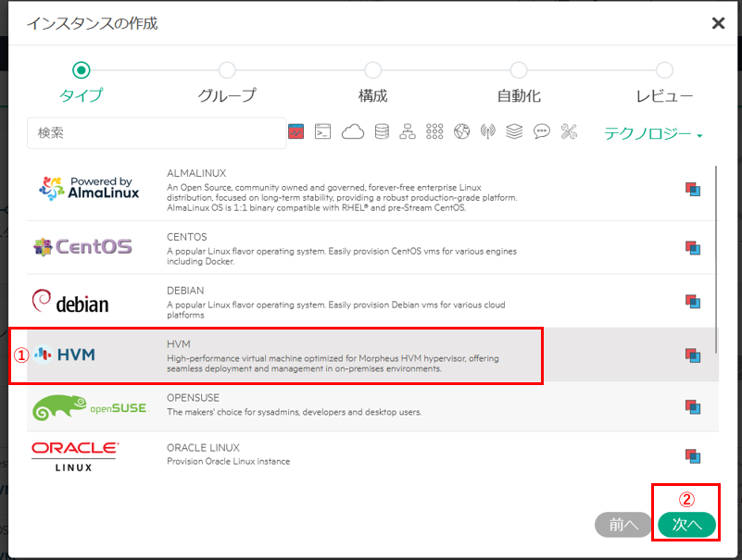The image size is (742, 560).
Task: Filter by the antenna broadcast icon
Action: [488, 131]
